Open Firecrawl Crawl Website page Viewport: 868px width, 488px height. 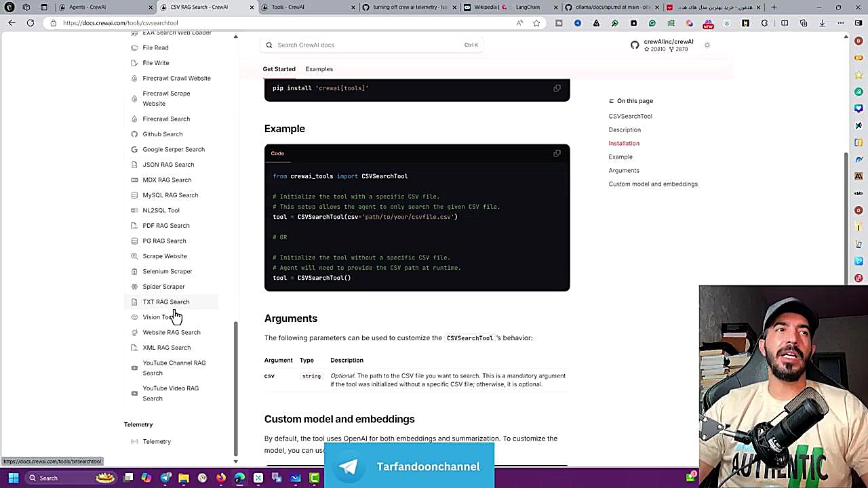click(176, 78)
